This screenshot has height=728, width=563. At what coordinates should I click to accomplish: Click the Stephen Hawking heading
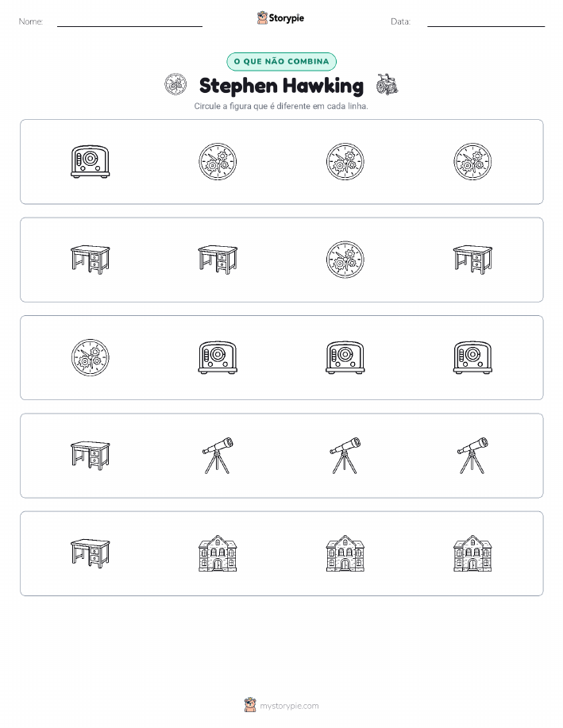pyautogui.click(x=281, y=86)
